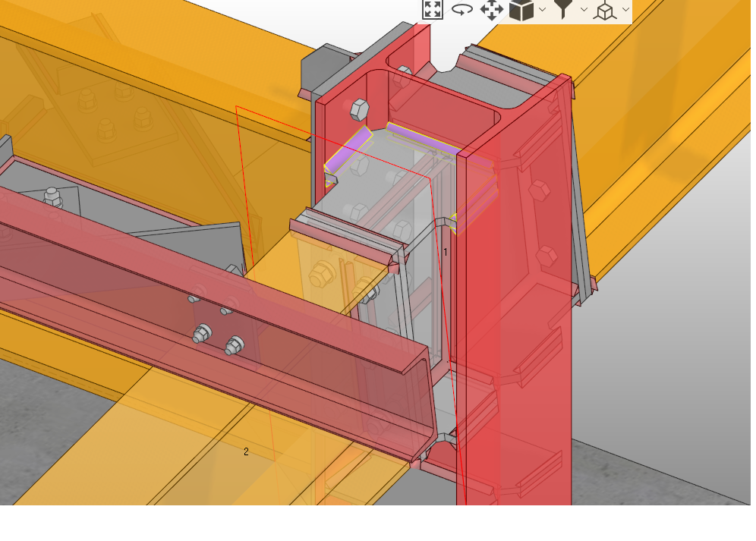Viewport: 756px width, 541px height.
Task: Click the solid cube display style icon
Action: coord(521,11)
